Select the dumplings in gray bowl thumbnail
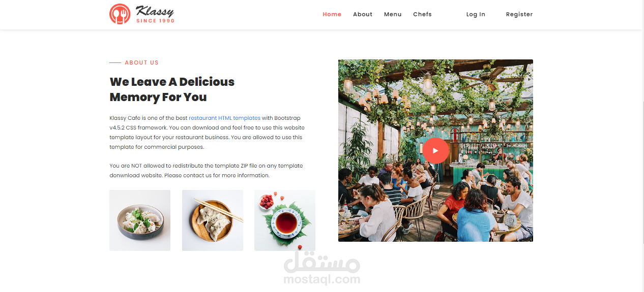The image size is (644, 292). 140,220
